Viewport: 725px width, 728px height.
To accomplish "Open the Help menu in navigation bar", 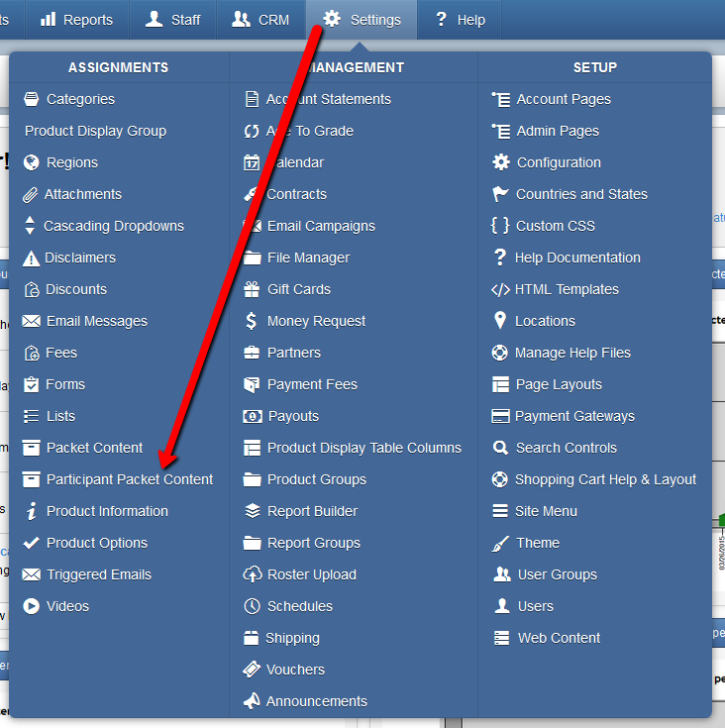I will [x=460, y=20].
